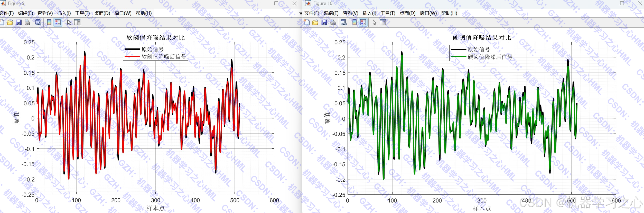
Task: Select x-axis label 样本点 in Figure 9
Action: click(x=155, y=208)
